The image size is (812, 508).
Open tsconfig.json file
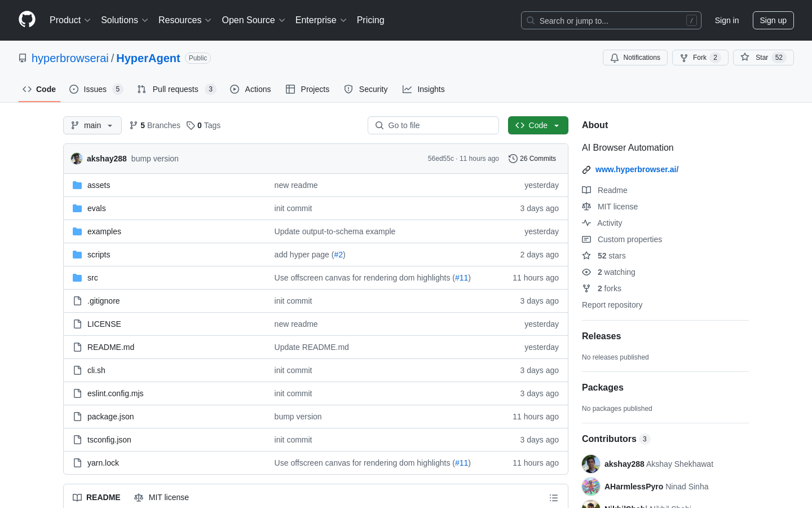pos(109,440)
